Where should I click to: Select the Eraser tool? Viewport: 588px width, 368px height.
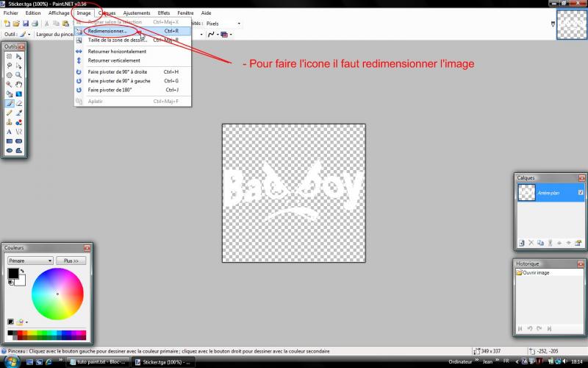(x=19, y=103)
